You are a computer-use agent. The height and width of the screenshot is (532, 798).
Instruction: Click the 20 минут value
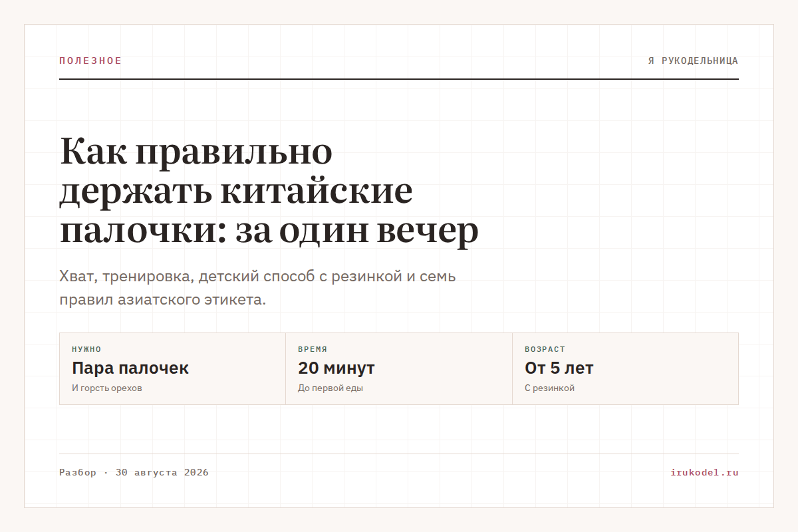pos(336,368)
